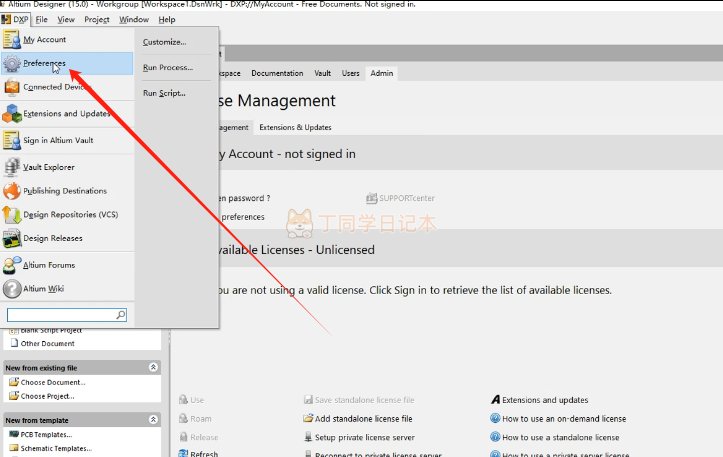
Task: Open the File menu
Action: [x=41, y=19]
